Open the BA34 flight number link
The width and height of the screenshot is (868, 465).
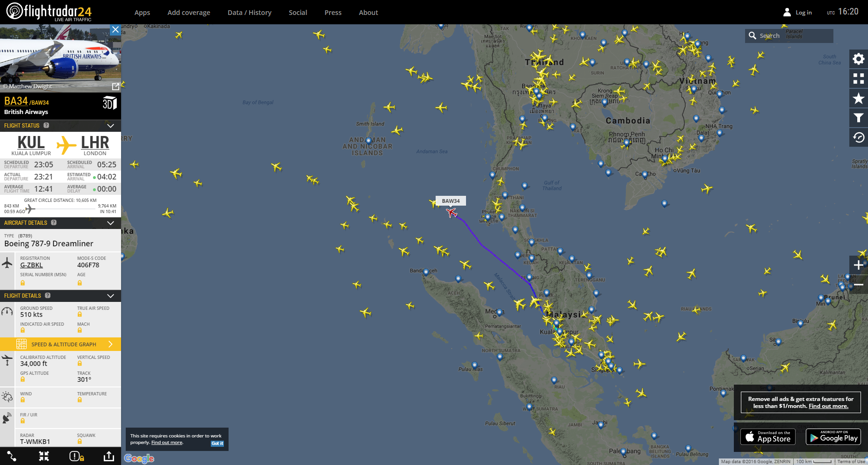[16, 101]
